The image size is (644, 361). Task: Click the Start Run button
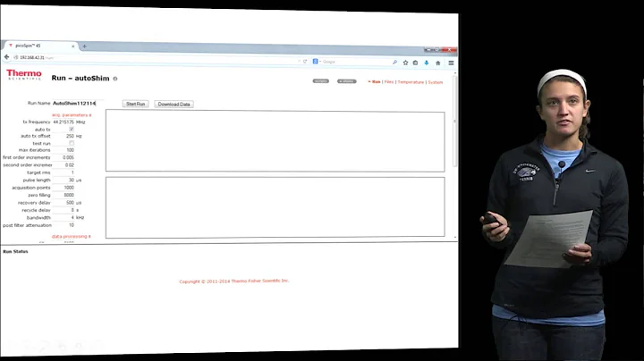136,104
